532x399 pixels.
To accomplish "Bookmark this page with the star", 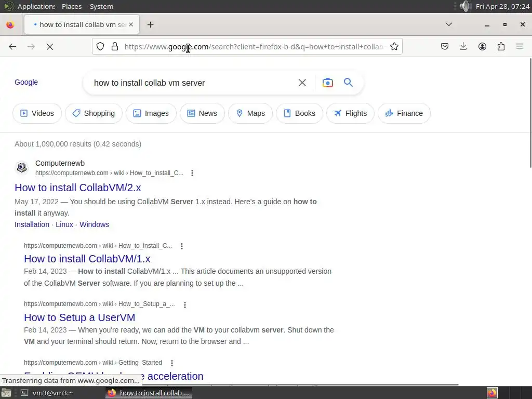I will pyautogui.click(x=394, y=46).
